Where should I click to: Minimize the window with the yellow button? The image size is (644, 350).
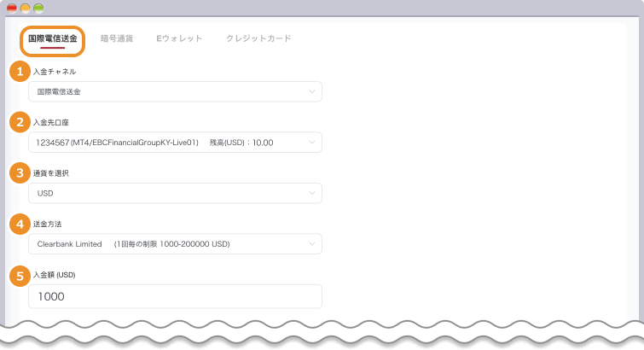coord(26,9)
